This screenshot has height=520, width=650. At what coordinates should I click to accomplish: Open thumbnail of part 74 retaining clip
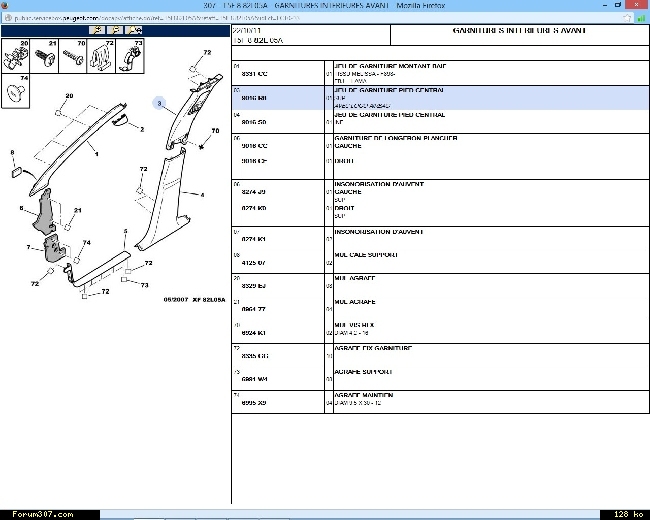click(16, 91)
